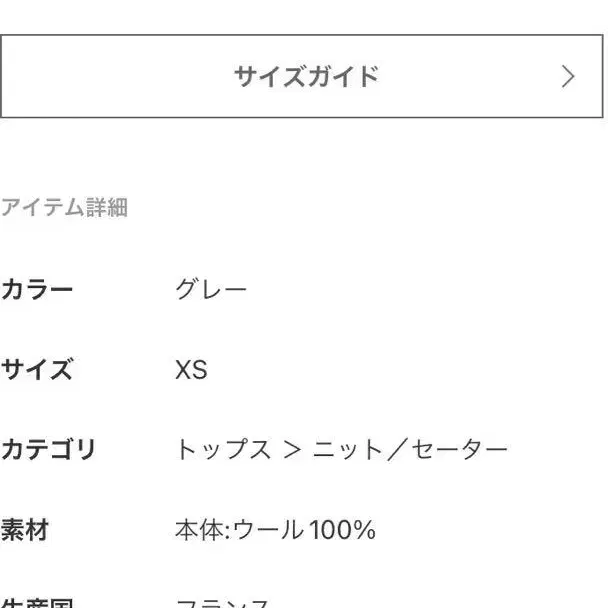This screenshot has height=608, width=608.
Task: Click the > separator in the category path
Action: [x=292, y=450]
